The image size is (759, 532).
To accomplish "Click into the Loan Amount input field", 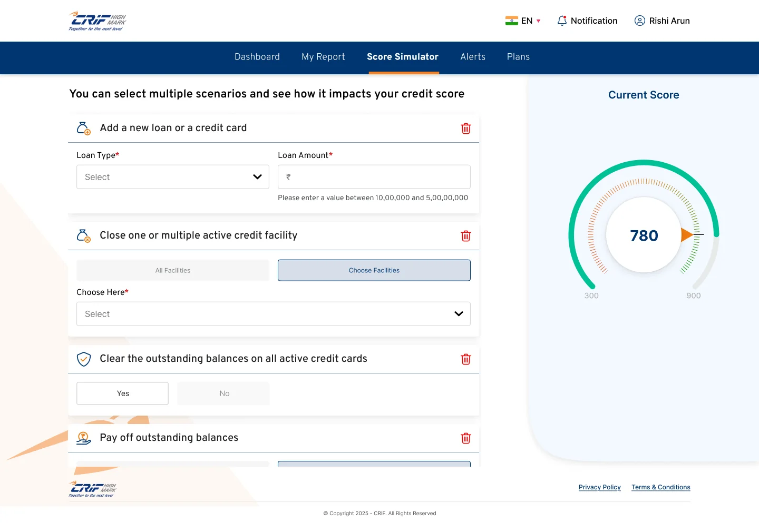I will (x=374, y=177).
